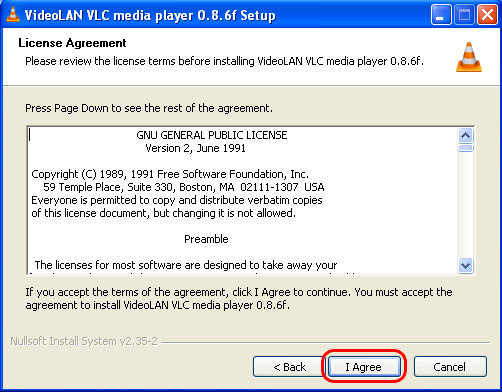
Task: Click the large VLC cone logo in header
Action: tap(469, 57)
